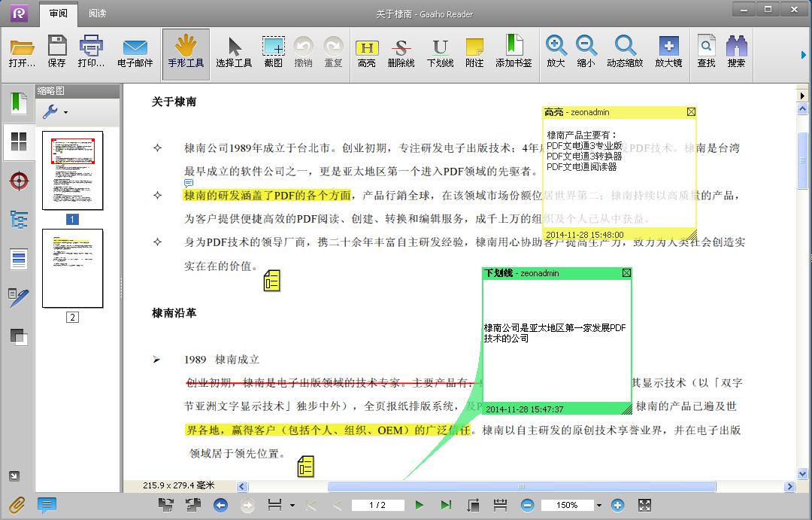Click the blue minus zoom out button

point(527,505)
